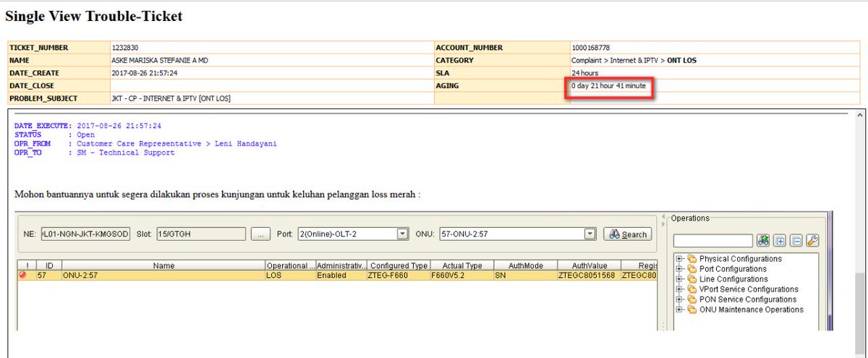Click the Search button with binoculars

point(627,234)
